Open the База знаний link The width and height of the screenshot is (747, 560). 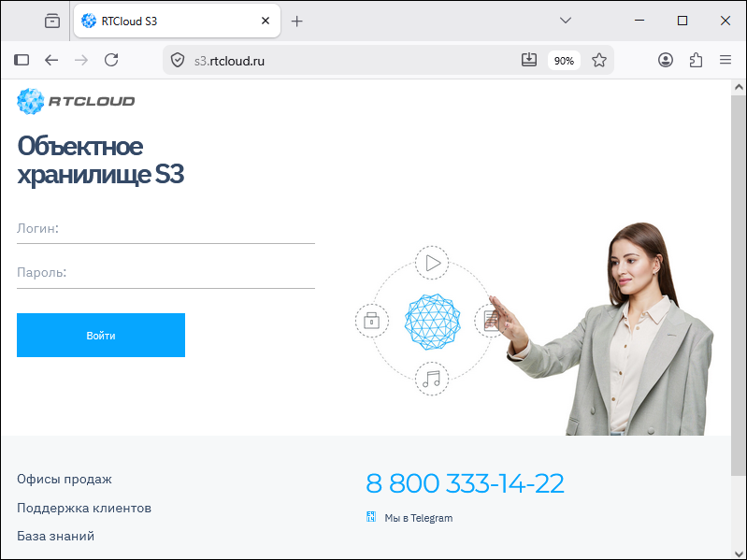pyautogui.click(x=55, y=537)
